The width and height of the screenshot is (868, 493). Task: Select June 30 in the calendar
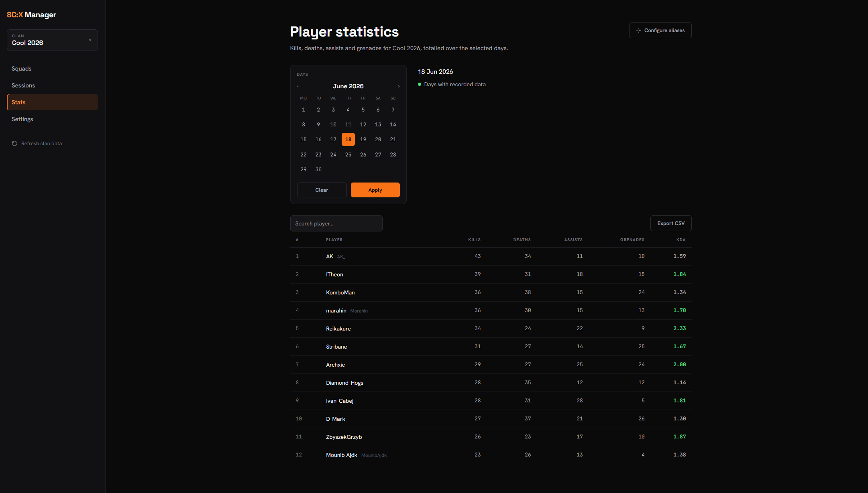[x=318, y=170]
